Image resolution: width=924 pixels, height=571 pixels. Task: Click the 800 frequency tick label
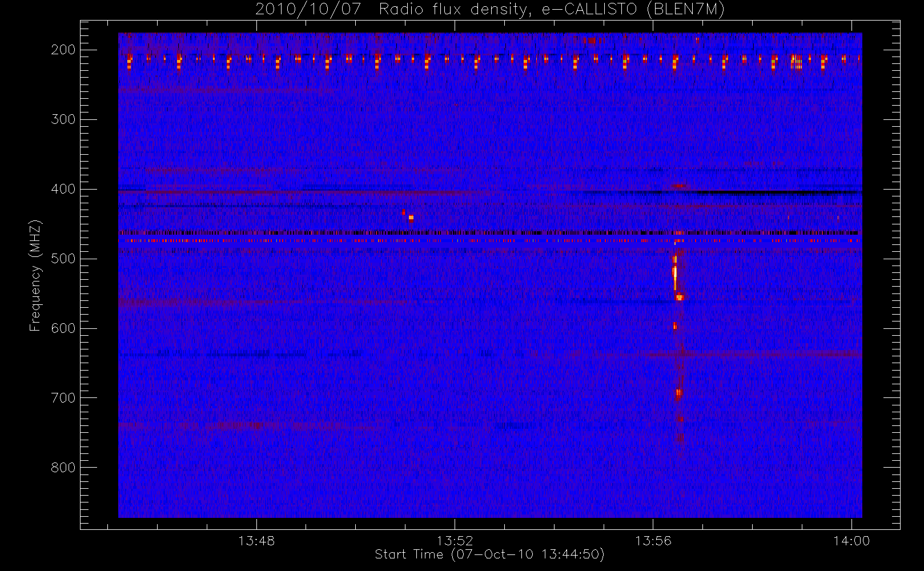pos(63,468)
